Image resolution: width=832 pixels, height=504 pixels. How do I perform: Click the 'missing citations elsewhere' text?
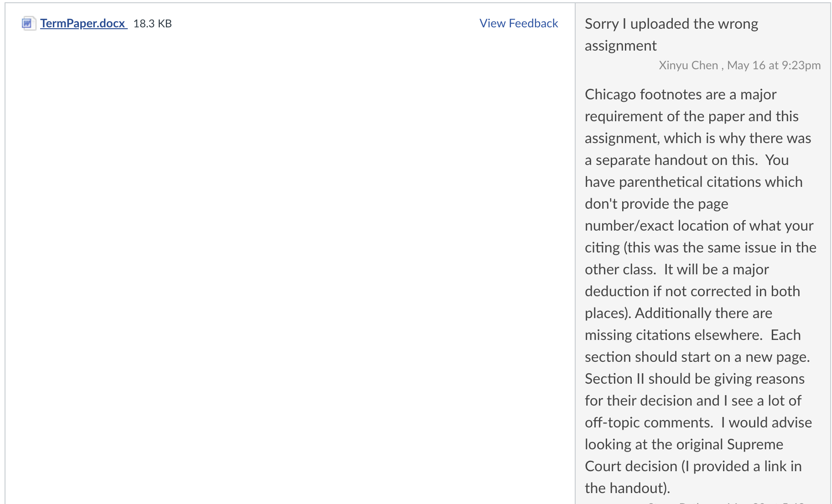[673, 335]
